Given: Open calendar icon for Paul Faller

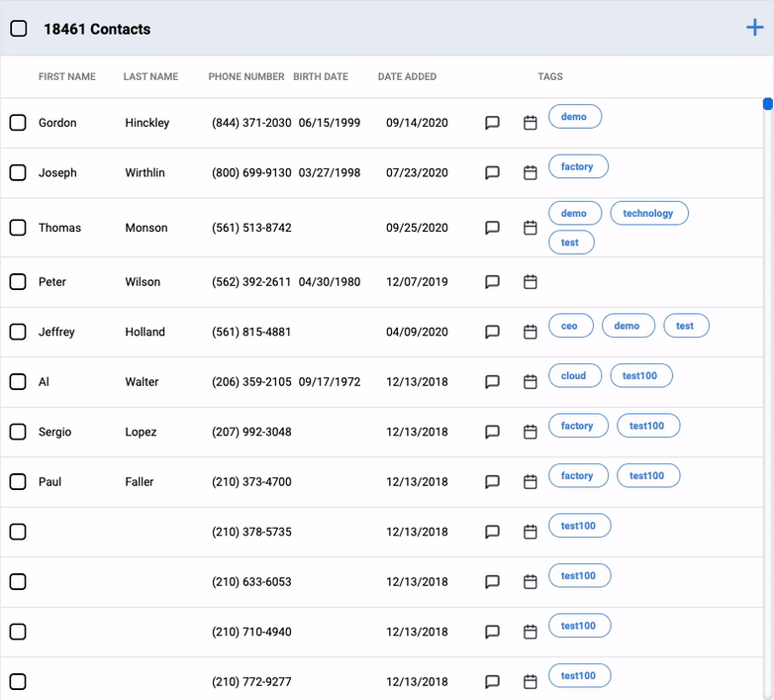Looking at the screenshot, I should 531,482.
